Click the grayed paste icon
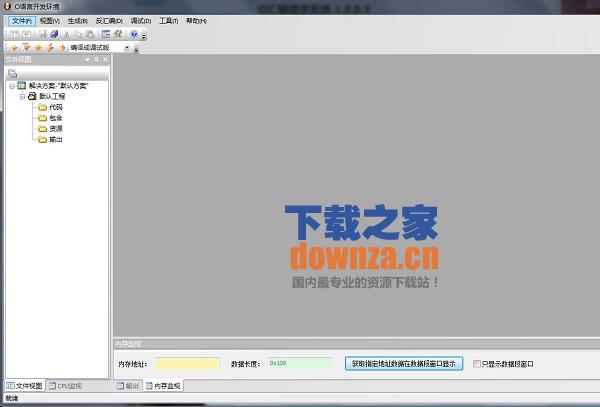The image size is (600, 407). click(90, 34)
